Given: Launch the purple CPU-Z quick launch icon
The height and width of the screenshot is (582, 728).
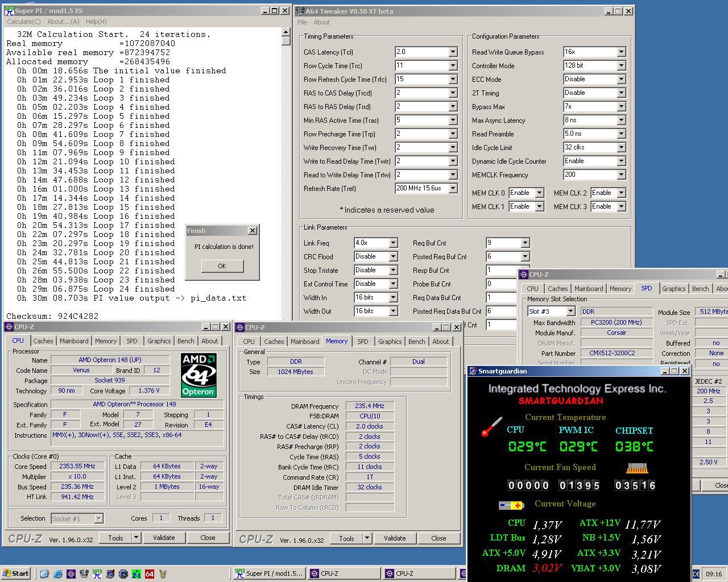Looking at the screenshot, I should 71,574.
